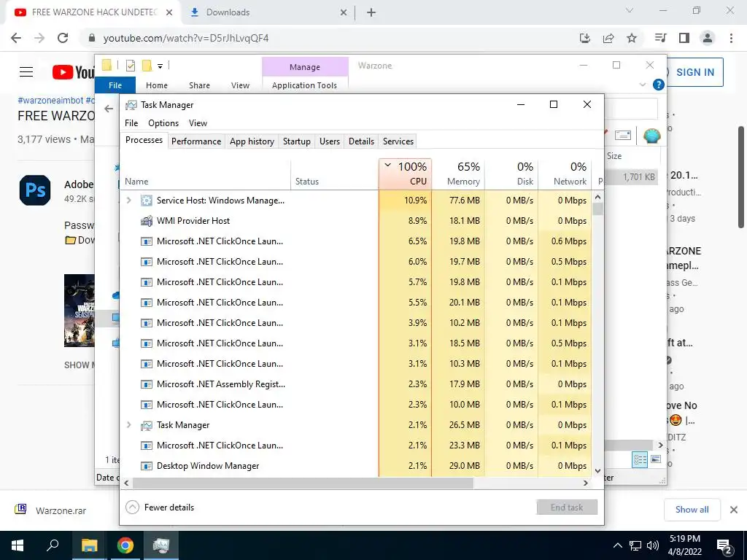The width and height of the screenshot is (747, 560).
Task: Switch to Downloads browser tab
Action: 267,12
